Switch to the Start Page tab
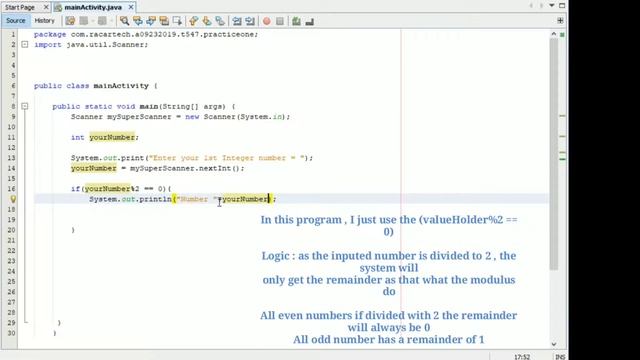This screenshot has height=360, width=640. point(20,7)
